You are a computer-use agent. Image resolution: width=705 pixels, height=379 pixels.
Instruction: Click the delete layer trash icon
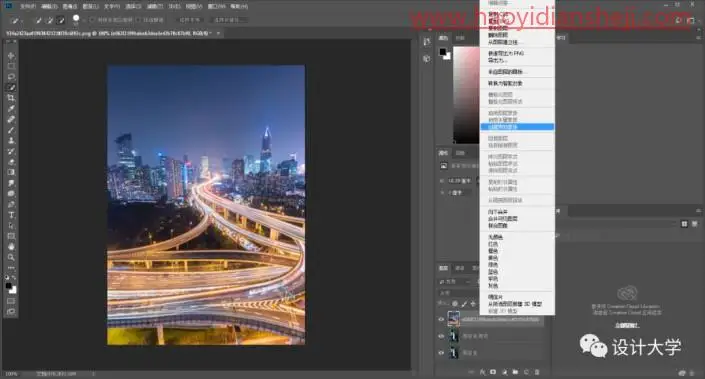tap(537, 372)
